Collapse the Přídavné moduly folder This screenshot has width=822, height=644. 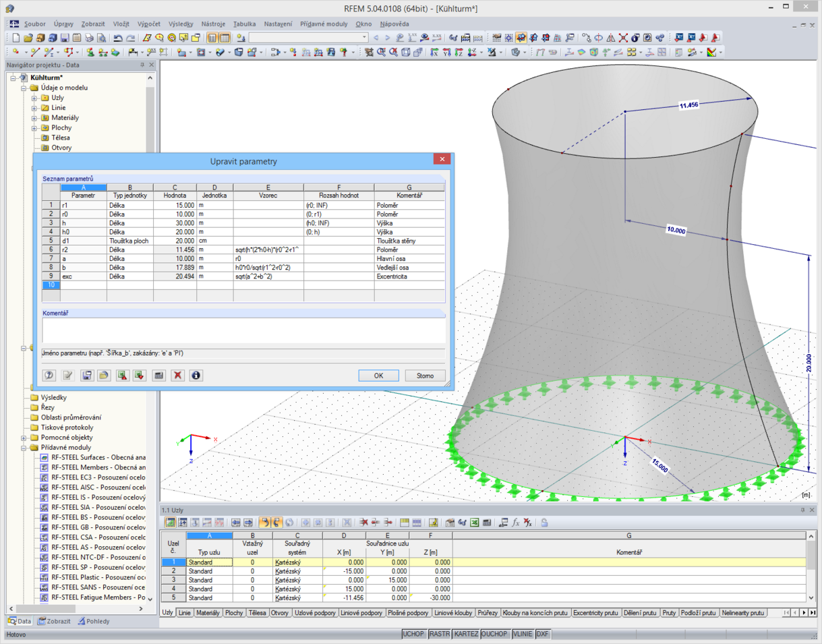[24, 447]
